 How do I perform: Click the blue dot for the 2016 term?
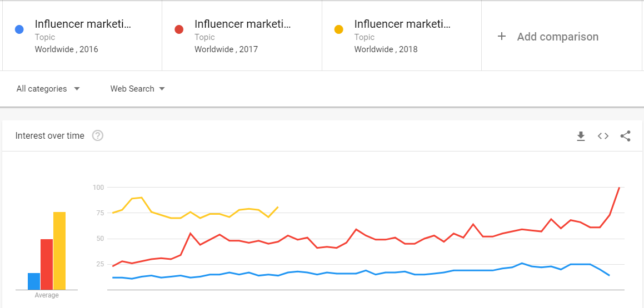[x=19, y=29]
